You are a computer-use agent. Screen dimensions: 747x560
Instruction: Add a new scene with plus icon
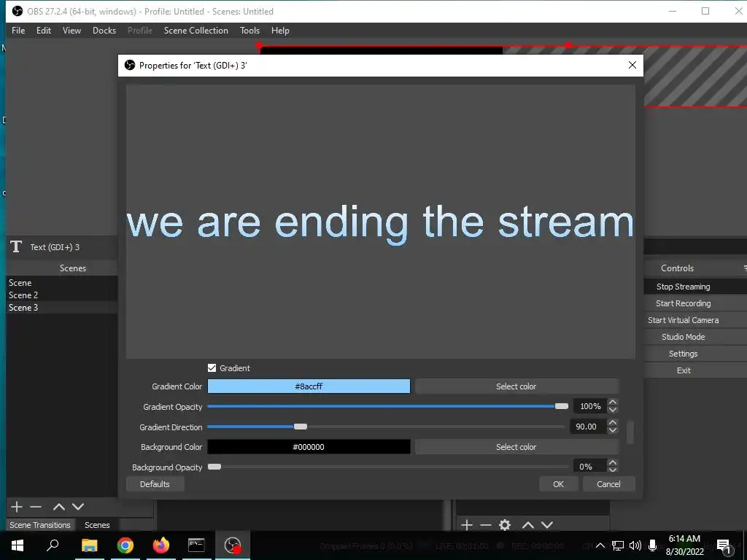coord(17,507)
